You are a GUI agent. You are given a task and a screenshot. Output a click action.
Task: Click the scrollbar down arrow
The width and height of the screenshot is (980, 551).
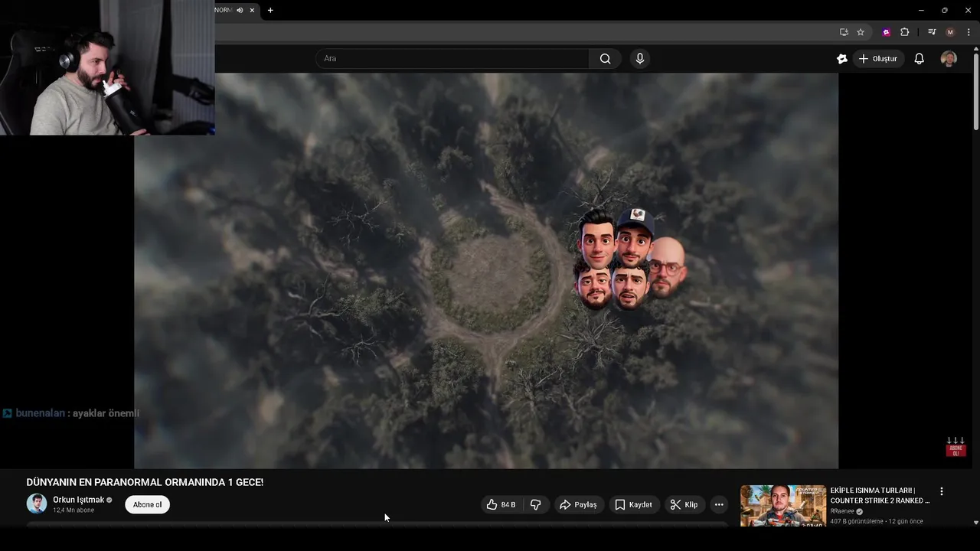tap(975, 522)
